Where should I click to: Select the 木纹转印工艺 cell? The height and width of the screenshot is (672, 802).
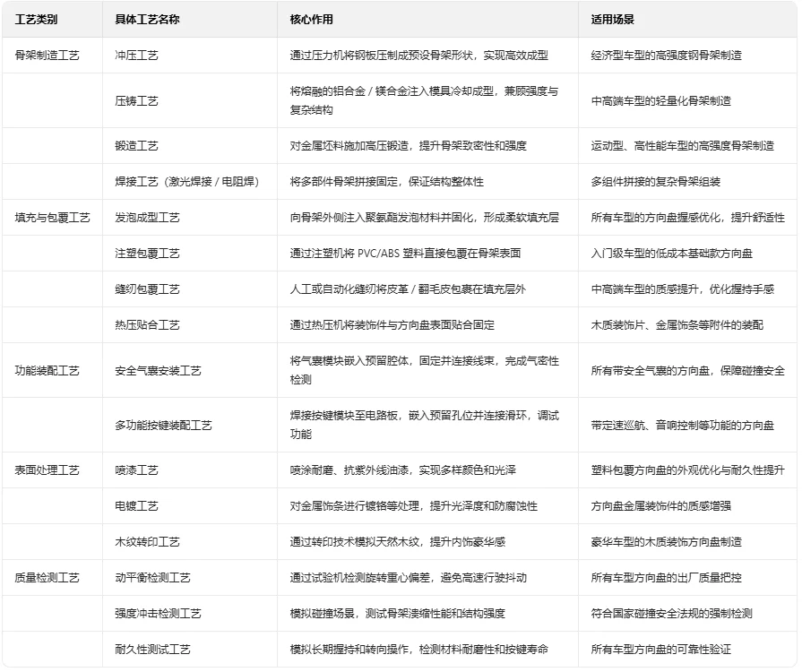[x=142, y=541]
